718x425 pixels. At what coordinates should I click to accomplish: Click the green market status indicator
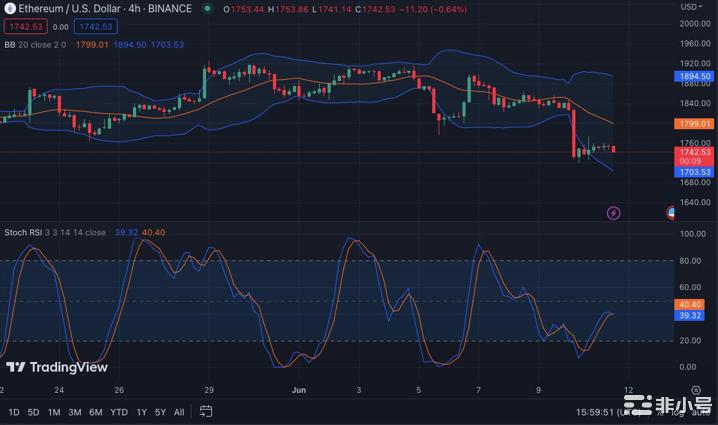point(207,9)
